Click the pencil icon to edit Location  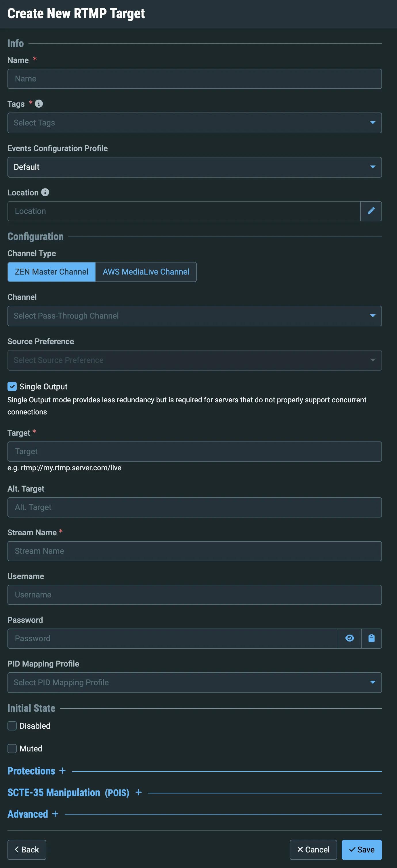(x=371, y=211)
